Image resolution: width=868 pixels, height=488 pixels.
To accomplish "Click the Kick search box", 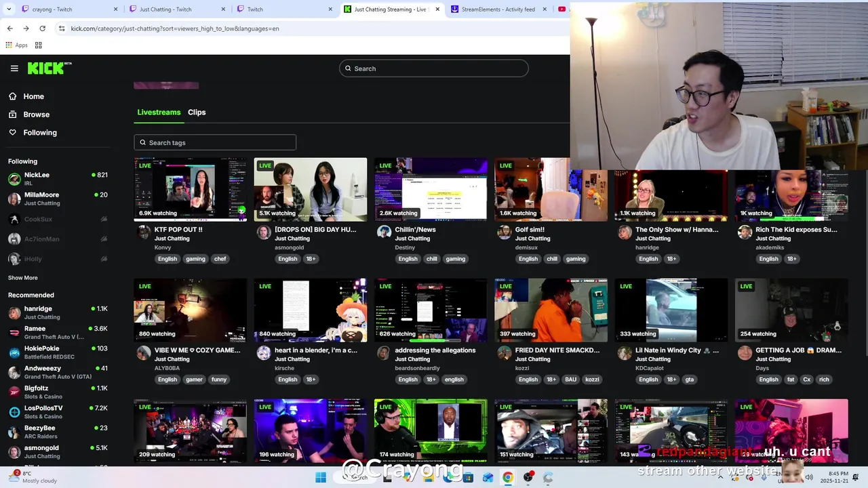I will pyautogui.click(x=434, y=68).
